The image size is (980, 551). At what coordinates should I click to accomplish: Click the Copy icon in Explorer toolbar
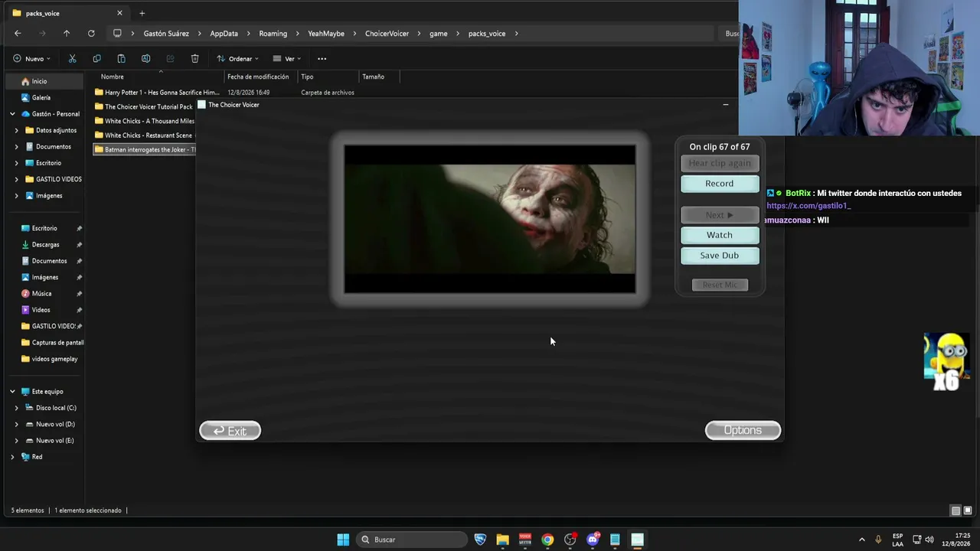(96, 59)
